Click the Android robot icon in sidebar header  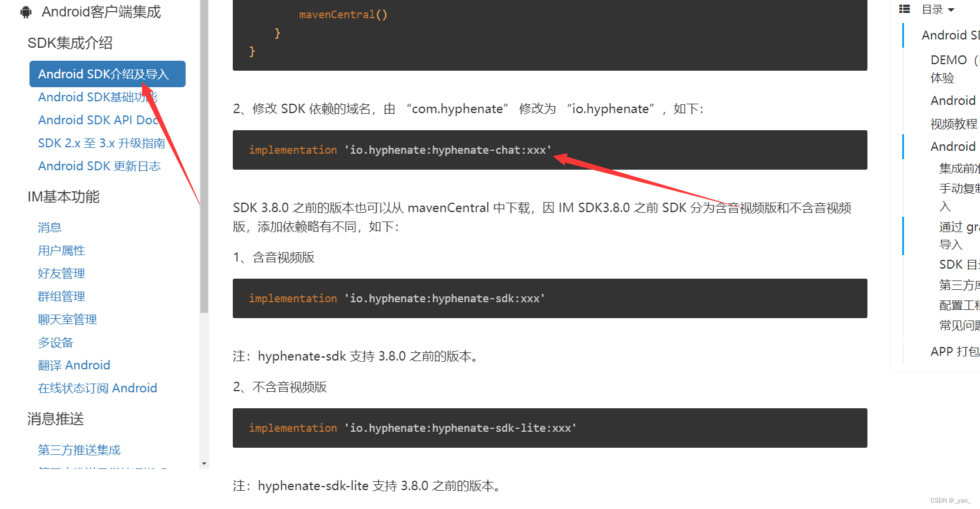[26, 12]
